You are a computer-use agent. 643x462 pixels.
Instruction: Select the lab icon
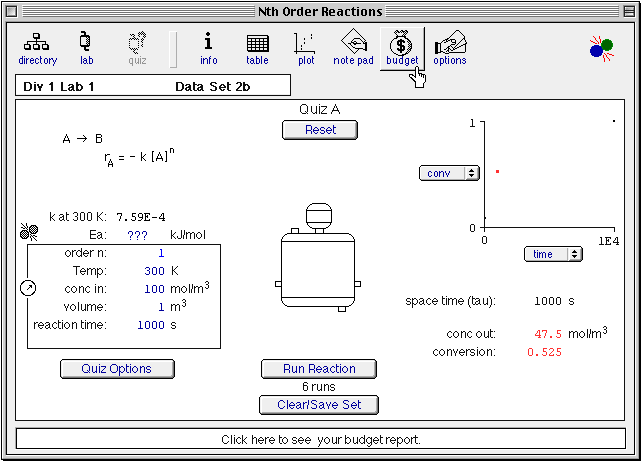point(86,46)
